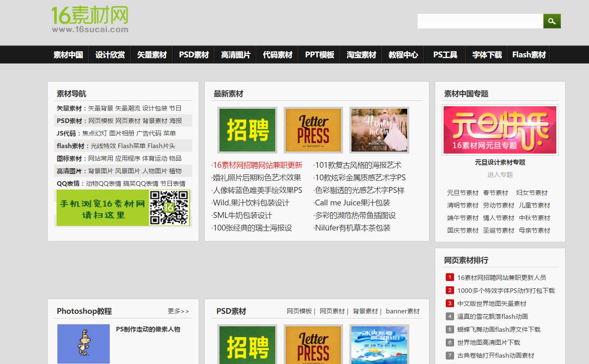Image resolution: width=589 pixels, height=364 pixels.
Task: Open the Honeymoon wedding photo thumbnail
Action: click(379, 130)
